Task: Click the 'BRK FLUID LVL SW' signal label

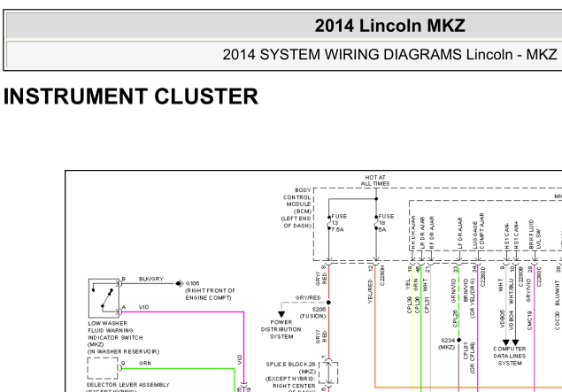Action: click(535, 234)
